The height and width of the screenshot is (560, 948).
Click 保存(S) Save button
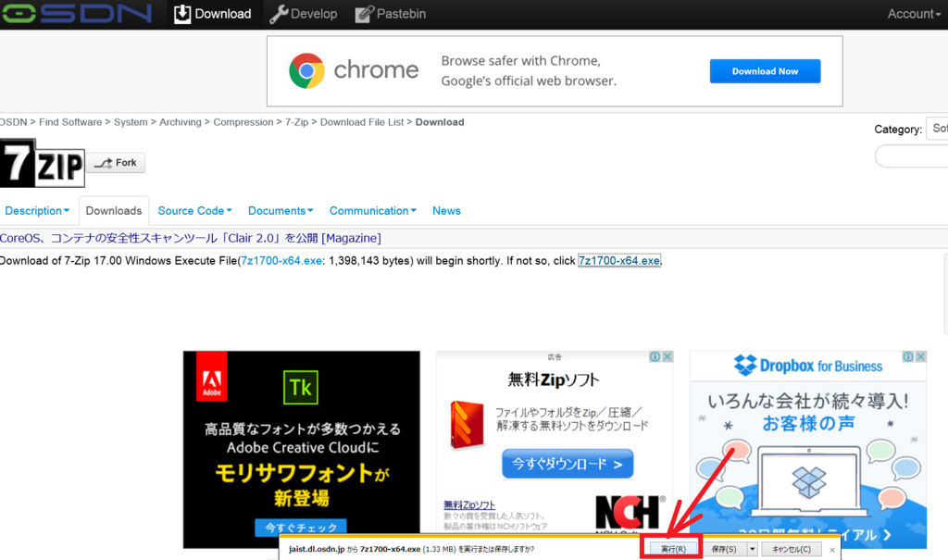tap(724, 549)
